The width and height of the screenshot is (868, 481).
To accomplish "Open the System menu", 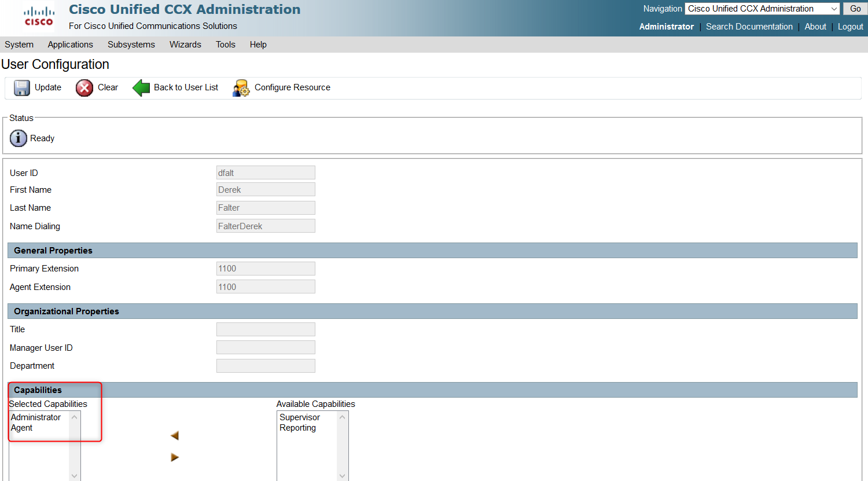I will click(19, 45).
